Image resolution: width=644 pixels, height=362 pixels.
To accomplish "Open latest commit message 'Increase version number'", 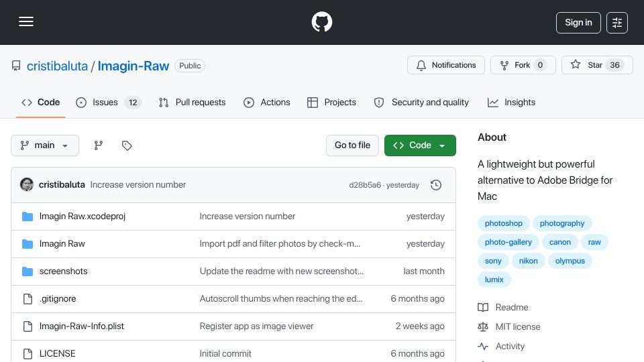I will pos(138,185).
